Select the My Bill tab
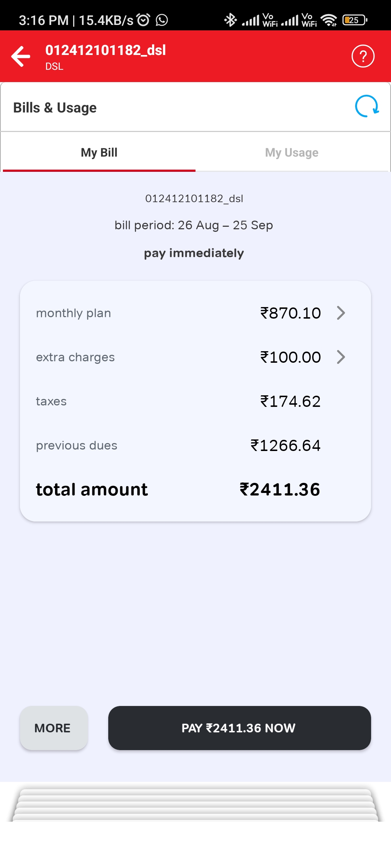 click(99, 153)
